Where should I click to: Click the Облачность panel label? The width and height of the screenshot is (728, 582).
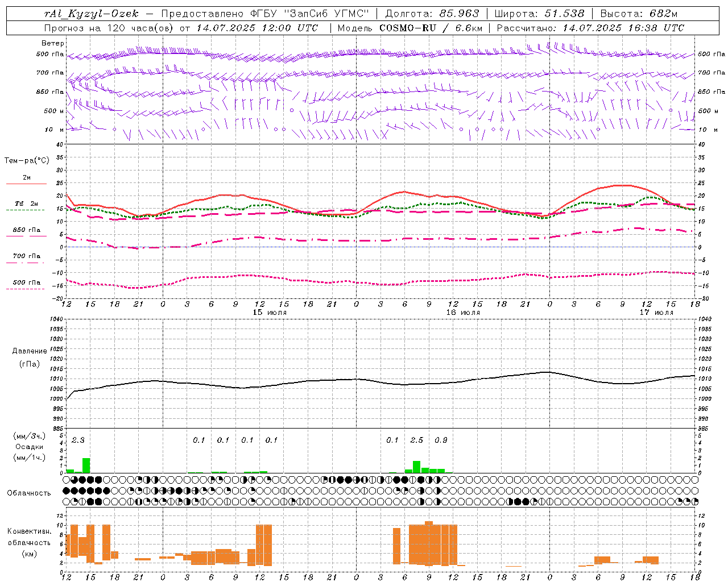(29, 493)
